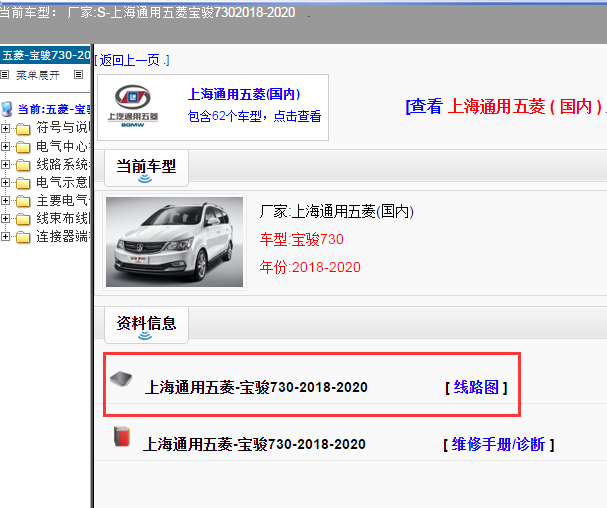607x508 pixels.
Task: Expand the 连接器端 tree folder
Action: 5,236
